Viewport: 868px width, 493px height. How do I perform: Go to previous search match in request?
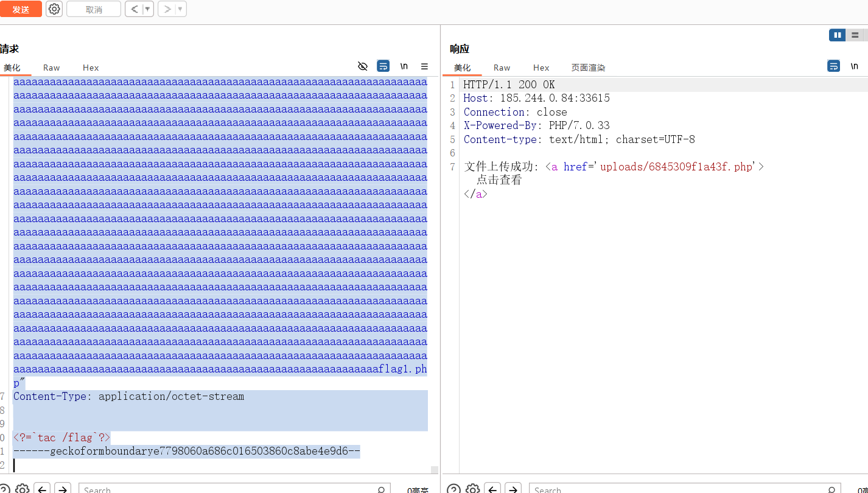click(x=42, y=489)
